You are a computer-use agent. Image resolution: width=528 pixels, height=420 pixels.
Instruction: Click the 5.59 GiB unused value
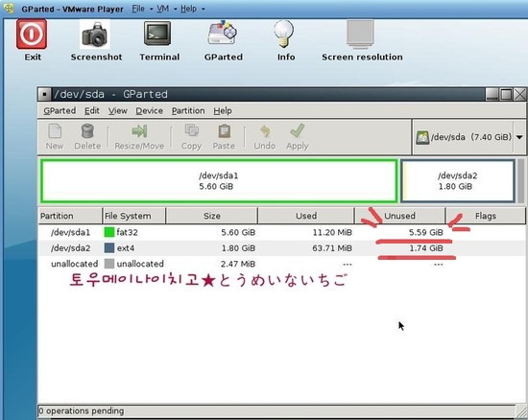tap(426, 232)
